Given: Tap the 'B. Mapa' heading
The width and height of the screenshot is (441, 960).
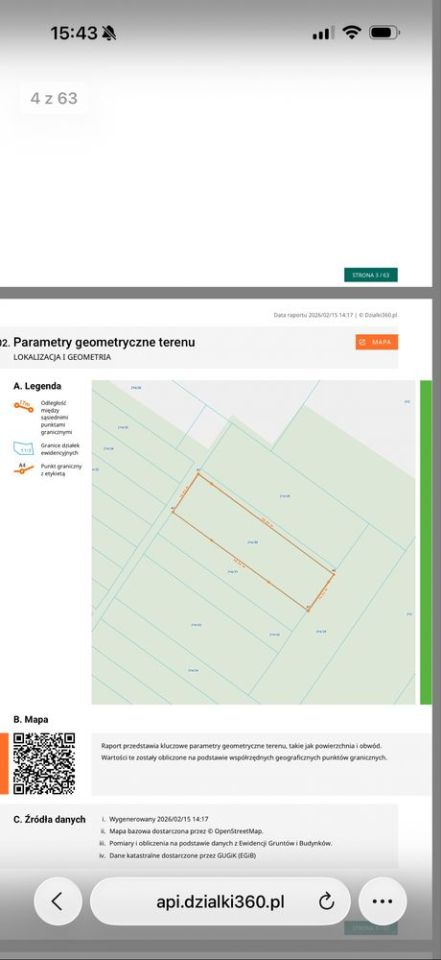Looking at the screenshot, I should pyautogui.click(x=31, y=719).
